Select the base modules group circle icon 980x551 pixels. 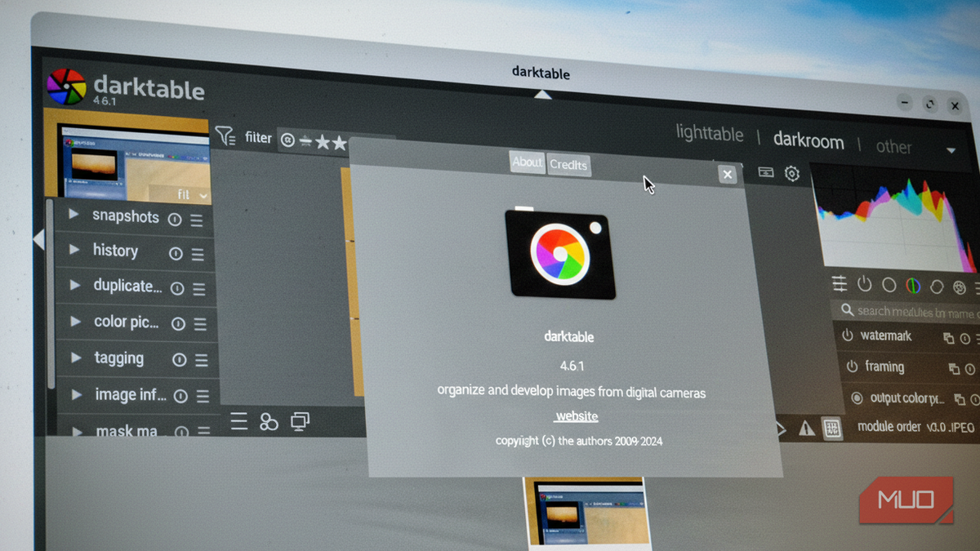(x=889, y=286)
